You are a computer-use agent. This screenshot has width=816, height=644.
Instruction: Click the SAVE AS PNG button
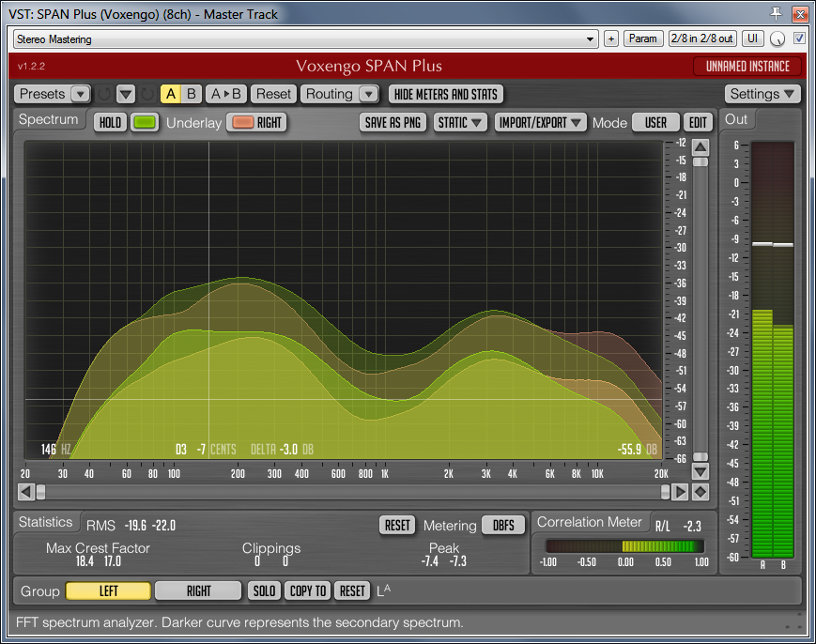click(x=393, y=123)
